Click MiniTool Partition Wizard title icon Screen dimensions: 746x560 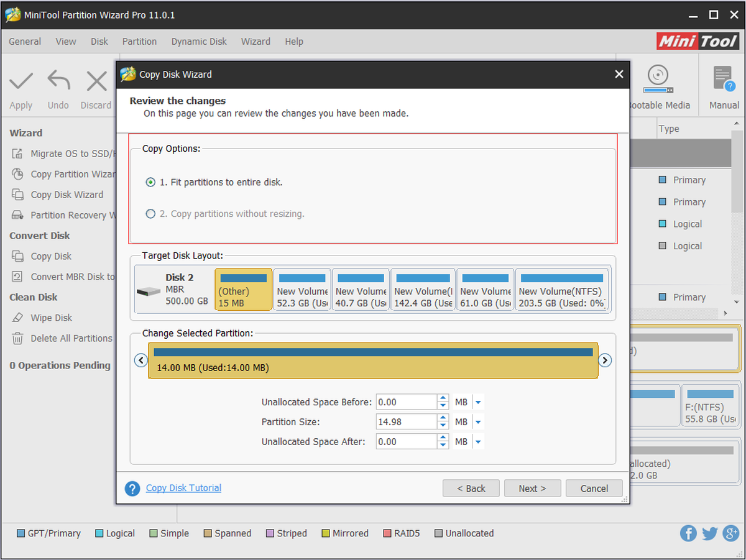13,14
